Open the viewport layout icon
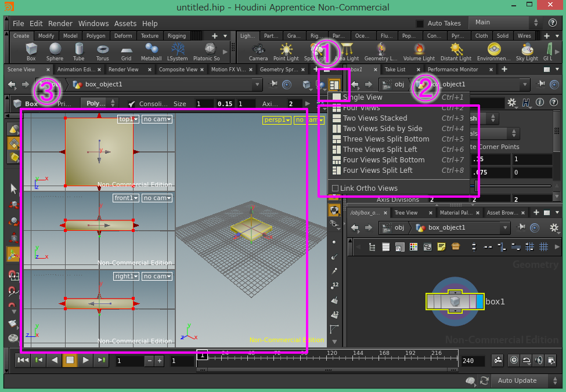The image size is (566, 392). pos(334,85)
